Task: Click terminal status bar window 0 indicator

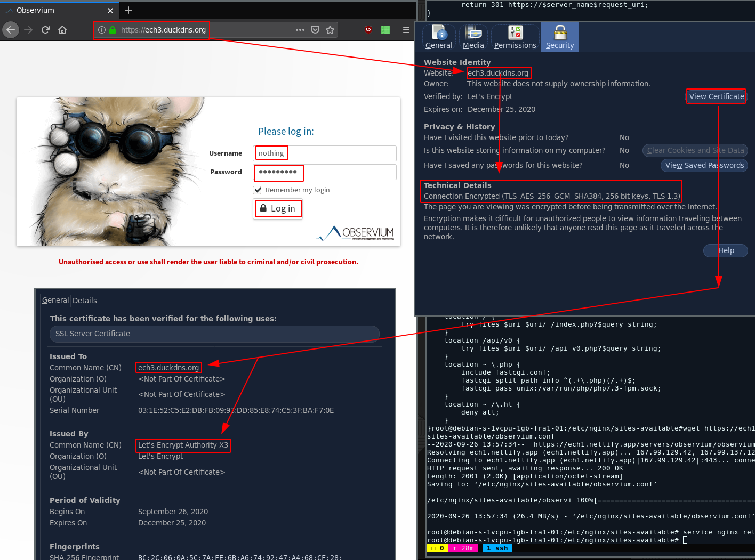Action: [x=438, y=548]
